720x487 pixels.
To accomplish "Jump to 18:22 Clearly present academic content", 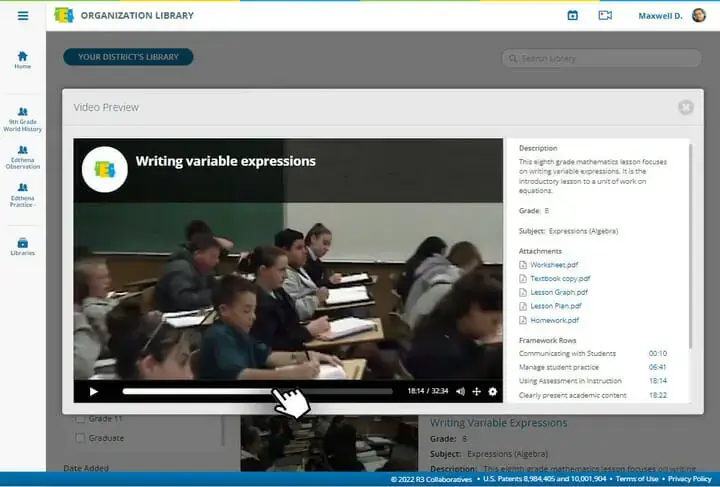I will click(x=658, y=395).
